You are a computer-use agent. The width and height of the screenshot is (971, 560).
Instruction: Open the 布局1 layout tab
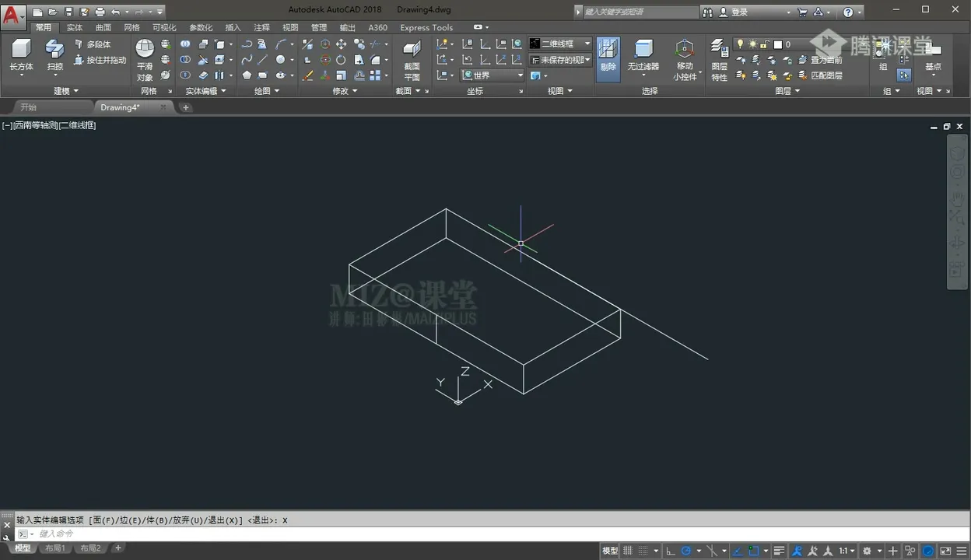pyautogui.click(x=54, y=548)
